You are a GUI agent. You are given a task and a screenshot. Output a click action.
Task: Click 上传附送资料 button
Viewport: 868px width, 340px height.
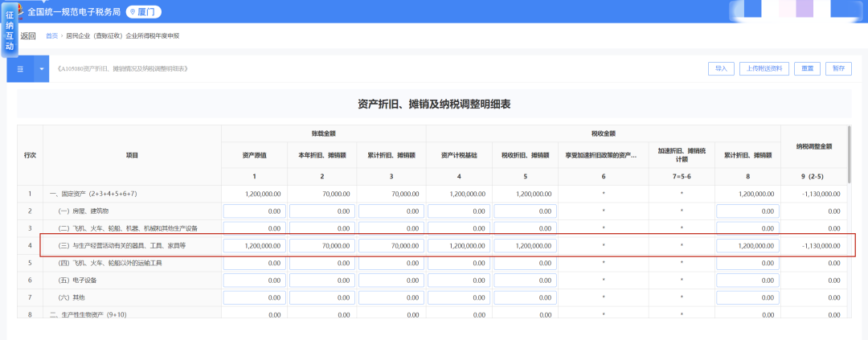[765, 68]
